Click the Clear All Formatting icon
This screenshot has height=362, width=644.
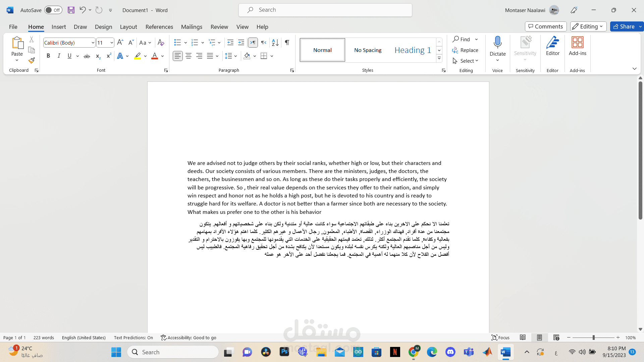coord(161,43)
